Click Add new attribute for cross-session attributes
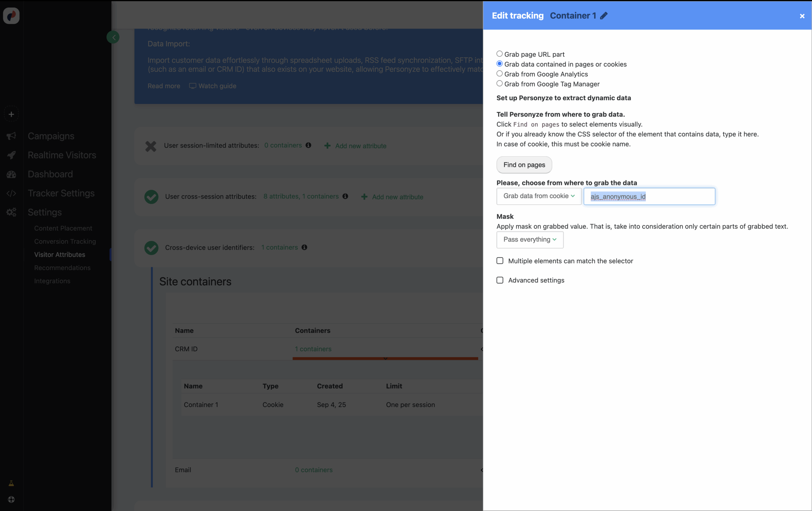812x511 pixels. click(397, 197)
